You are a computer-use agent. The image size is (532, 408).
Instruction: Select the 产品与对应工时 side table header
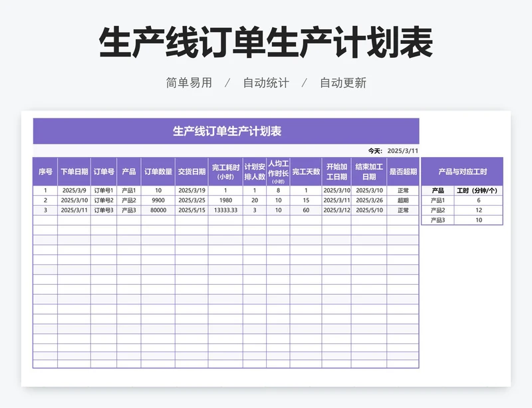pyautogui.click(x=462, y=172)
